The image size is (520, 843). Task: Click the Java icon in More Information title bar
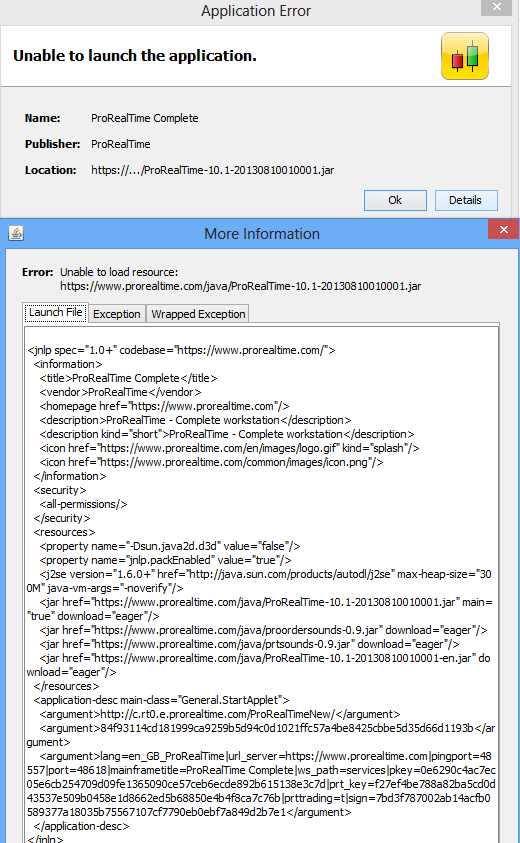click(x=16, y=233)
